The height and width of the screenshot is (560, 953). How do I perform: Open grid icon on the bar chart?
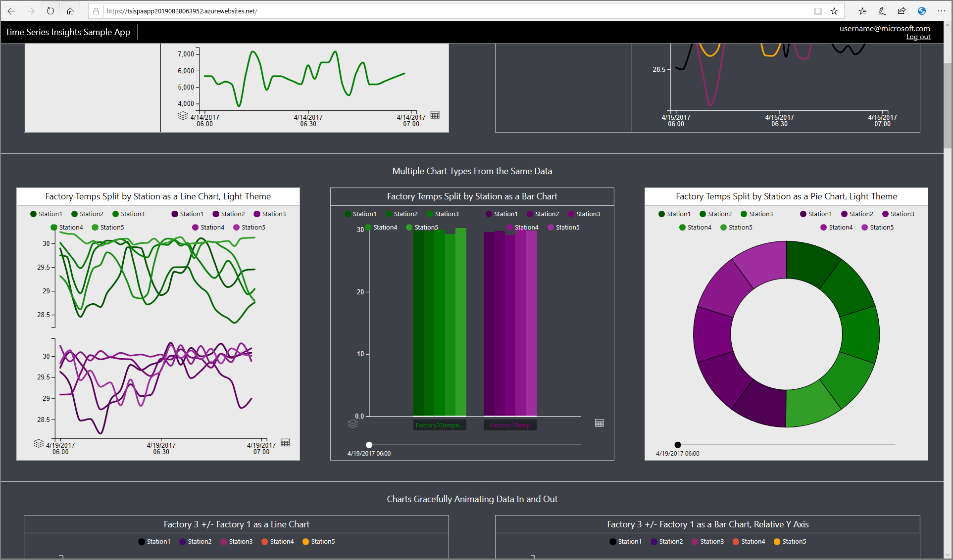tap(599, 423)
